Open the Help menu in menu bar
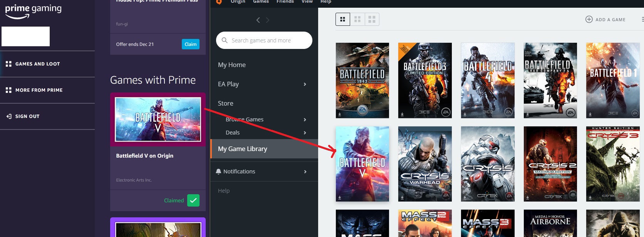Viewport: 644px width, 237px height. tap(326, 2)
